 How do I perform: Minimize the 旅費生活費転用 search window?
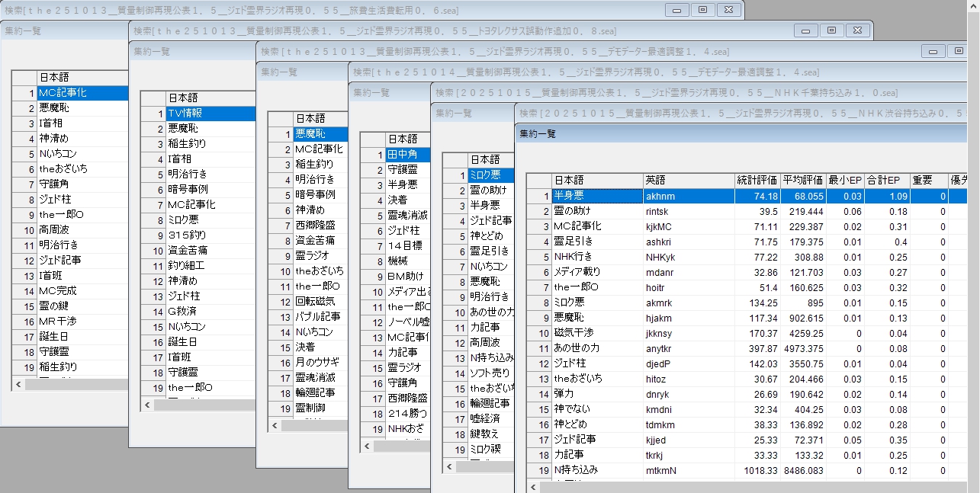(x=676, y=10)
